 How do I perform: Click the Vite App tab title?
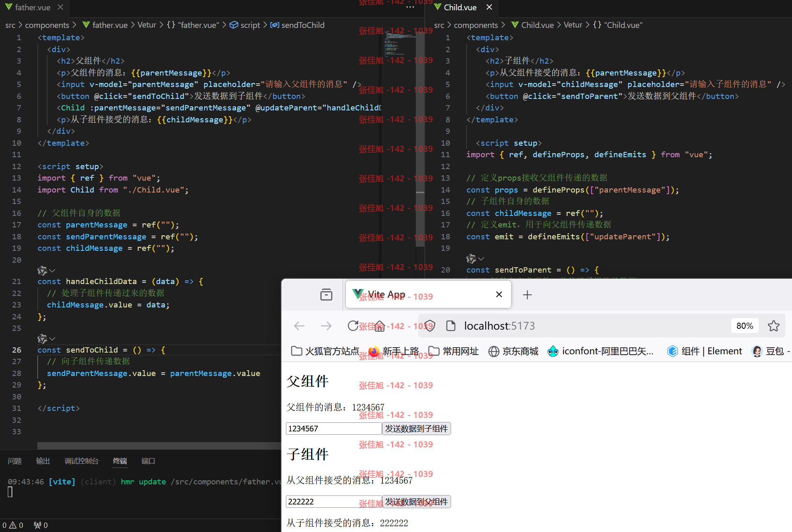[x=386, y=294]
